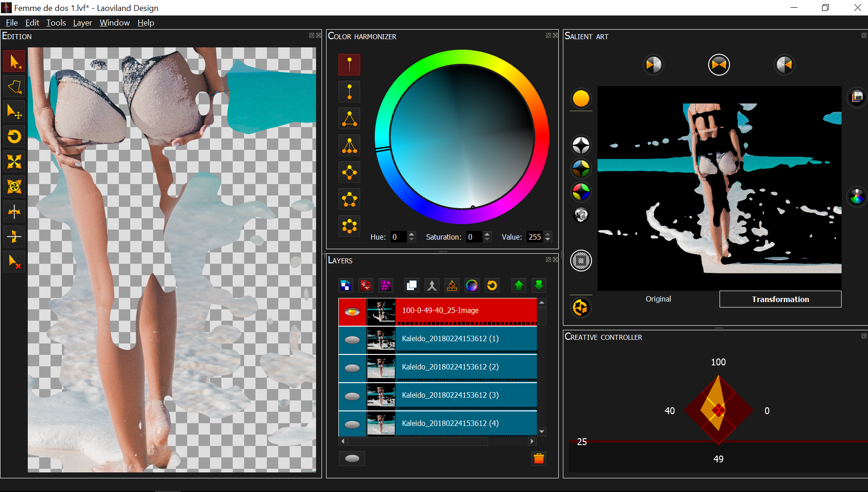868x492 pixels.
Task: Toggle visibility of Kaleido_20180224153612 (2) layer
Action: pos(352,369)
